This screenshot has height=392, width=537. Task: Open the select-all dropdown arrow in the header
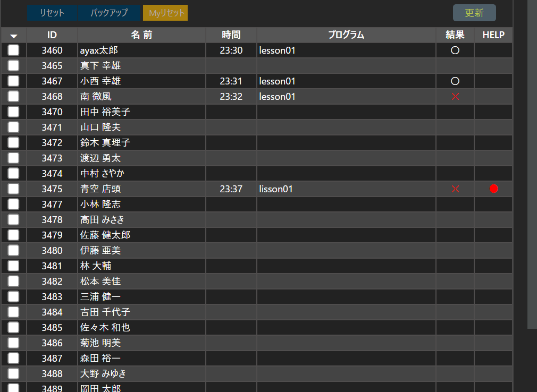(x=14, y=35)
